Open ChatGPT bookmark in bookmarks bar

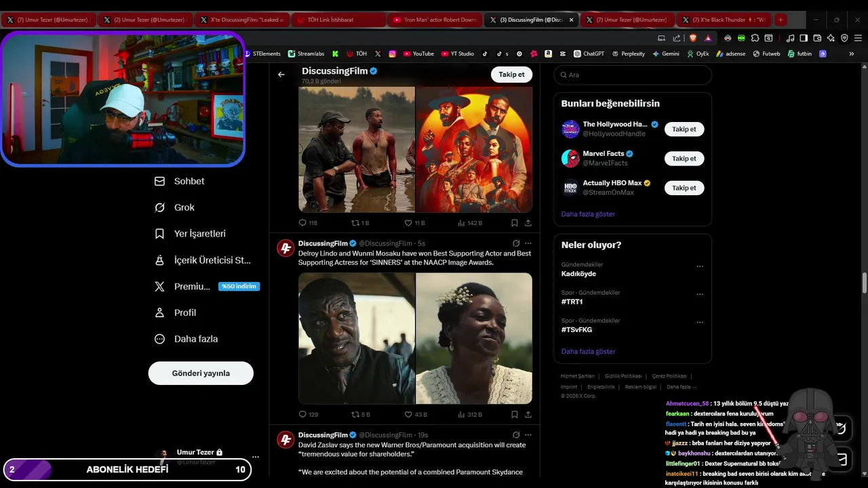tap(589, 54)
